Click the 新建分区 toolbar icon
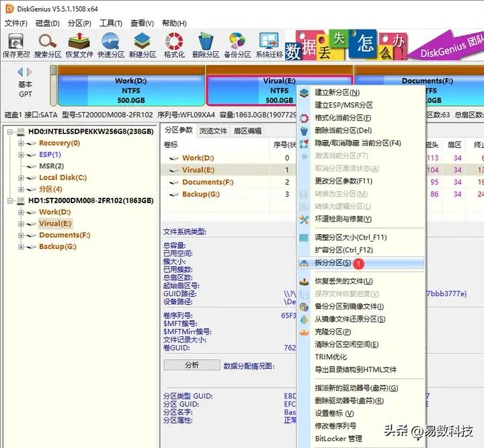The width and height of the screenshot is (484, 448). [143, 41]
